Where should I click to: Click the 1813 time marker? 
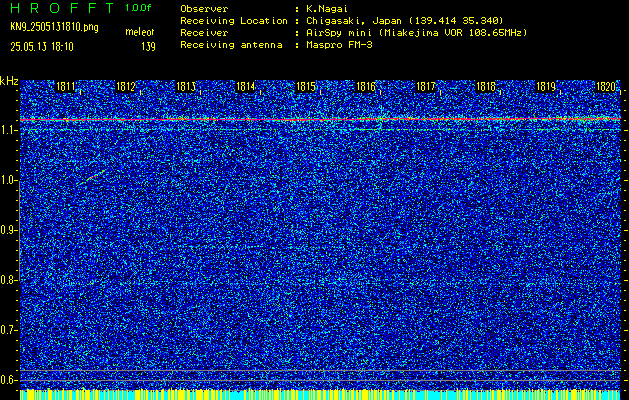(185, 87)
